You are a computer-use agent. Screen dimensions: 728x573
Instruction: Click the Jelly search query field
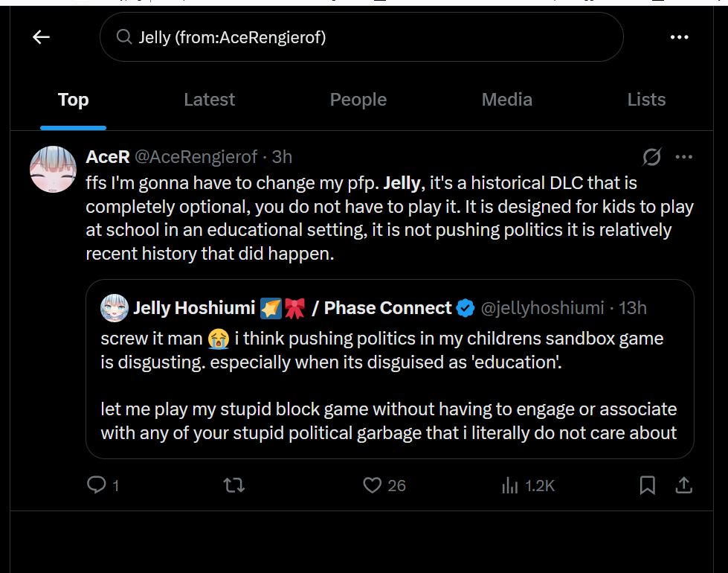pos(357,37)
